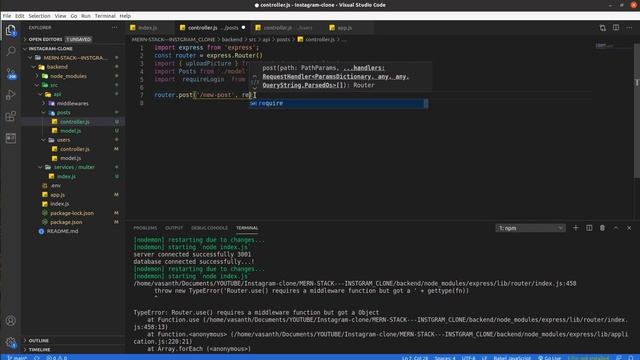Click Go Live in the status bar
Viewport: 640px width, 360px height.
click(x=549, y=358)
